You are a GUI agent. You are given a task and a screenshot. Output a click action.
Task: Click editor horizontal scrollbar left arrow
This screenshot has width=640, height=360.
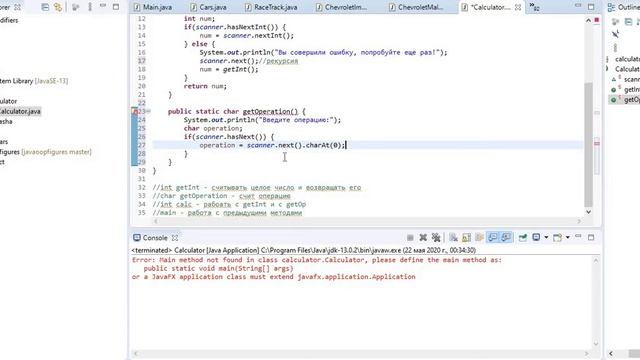(x=155, y=221)
